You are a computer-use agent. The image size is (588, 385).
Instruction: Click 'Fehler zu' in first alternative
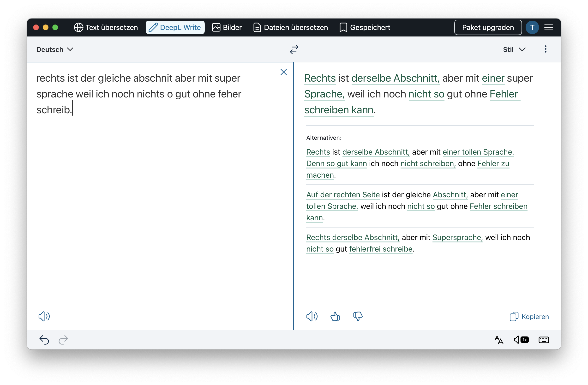click(x=493, y=163)
